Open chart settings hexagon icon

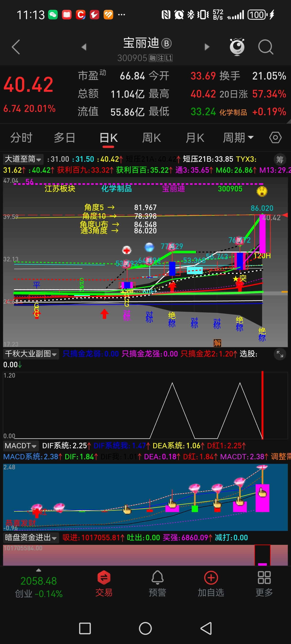pyautogui.click(x=275, y=138)
